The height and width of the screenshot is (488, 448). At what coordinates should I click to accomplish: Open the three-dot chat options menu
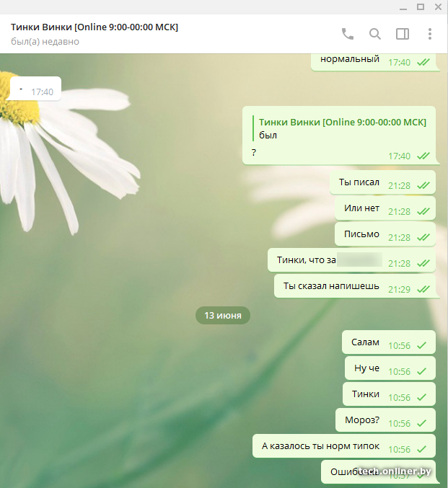pyautogui.click(x=430, y=34)
